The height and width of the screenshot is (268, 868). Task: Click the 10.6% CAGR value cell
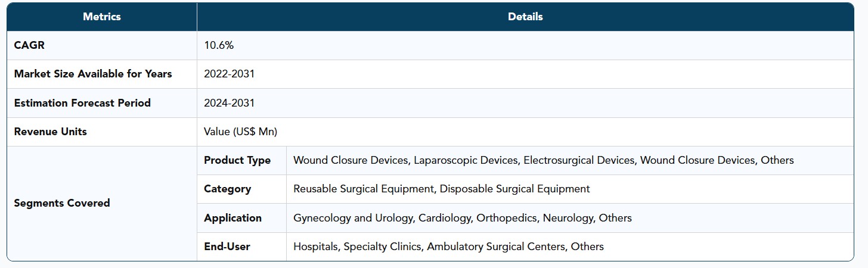[525, 45]
